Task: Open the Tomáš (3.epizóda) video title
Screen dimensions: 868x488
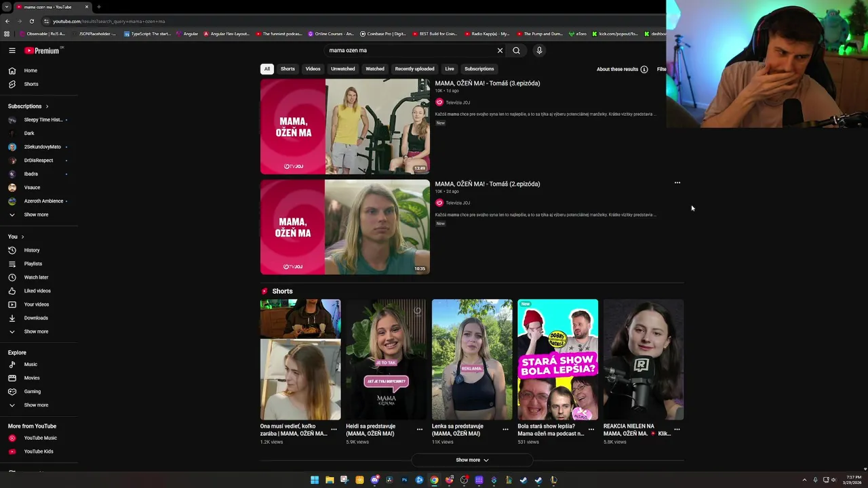Action: (x=487, y=83)
